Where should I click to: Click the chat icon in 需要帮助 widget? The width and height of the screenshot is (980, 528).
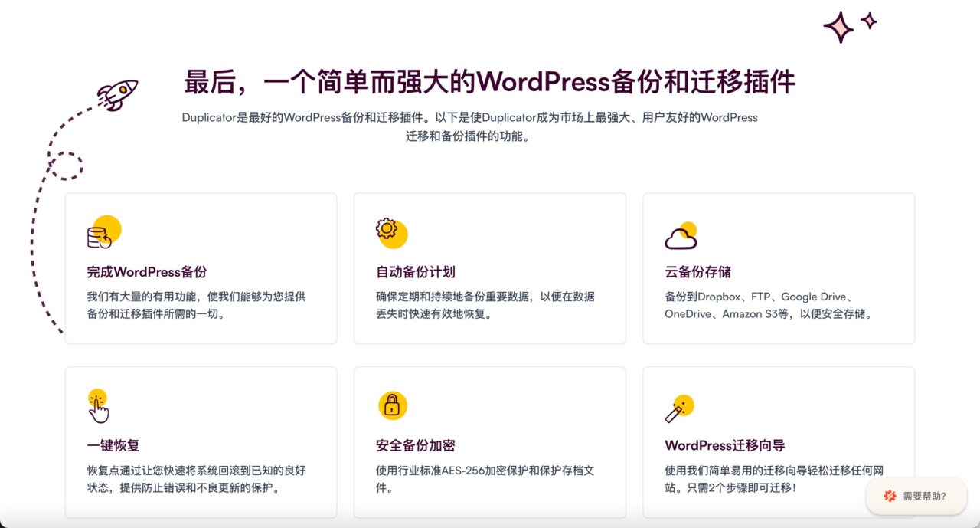point(890,496)
